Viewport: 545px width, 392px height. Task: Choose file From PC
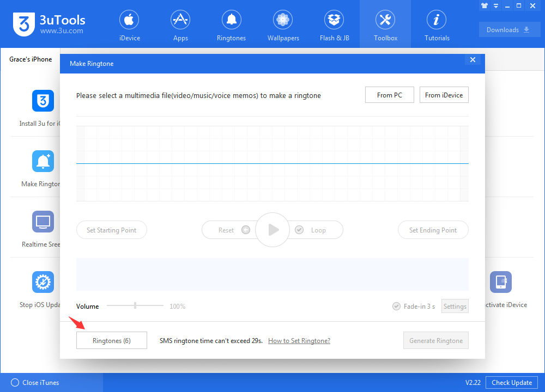390,95
